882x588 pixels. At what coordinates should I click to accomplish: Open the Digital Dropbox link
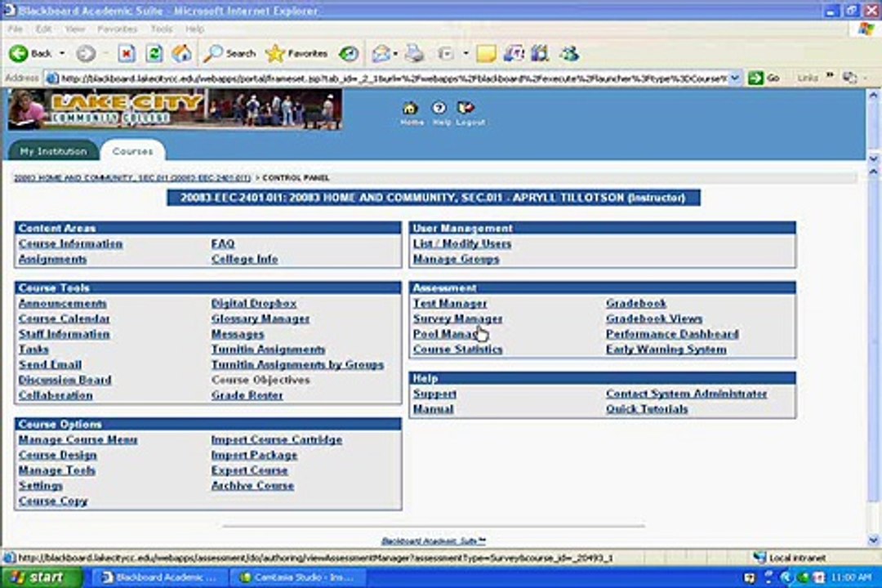(x=254, y=303)
